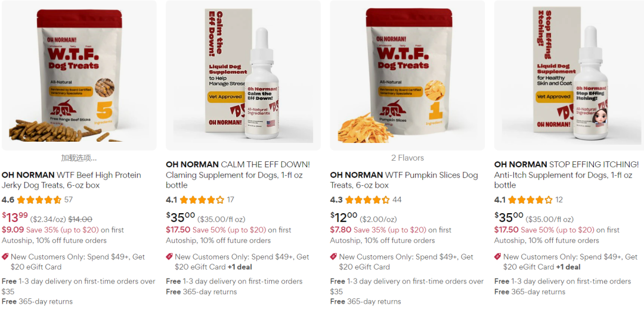The image size is (644, 309).
Task: Select the 2 Flavors option above Pumpkin Slices
Action: point(407,158)
